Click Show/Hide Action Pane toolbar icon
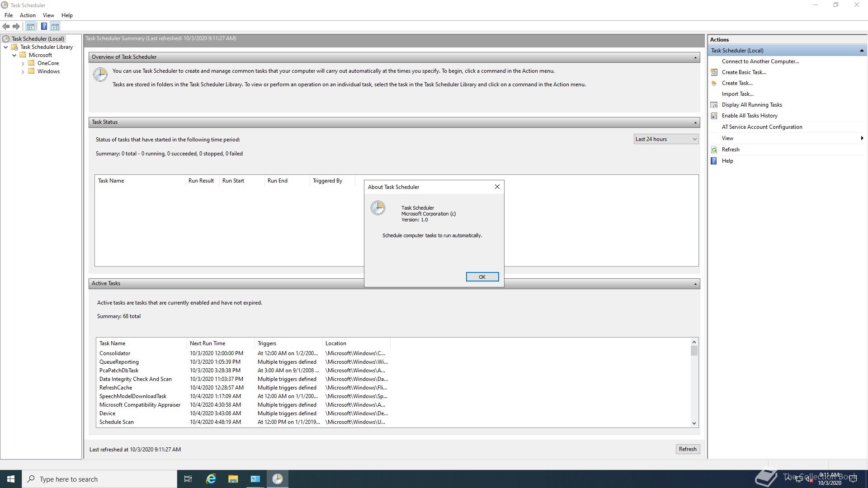The width and height of the screenshot is (868, 488). click(55, 26)
